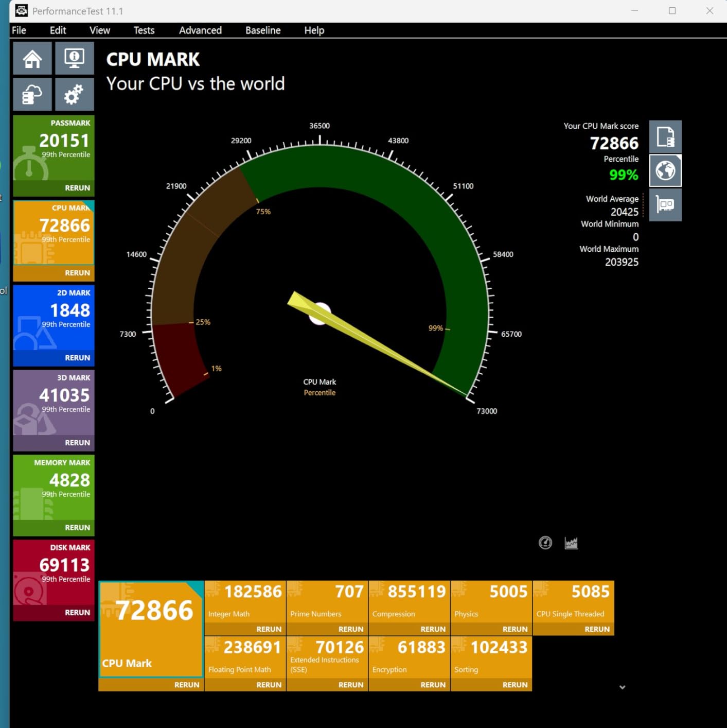Open the Edit menu
Viewport: 727px width, 728px height.
(58, 30)
